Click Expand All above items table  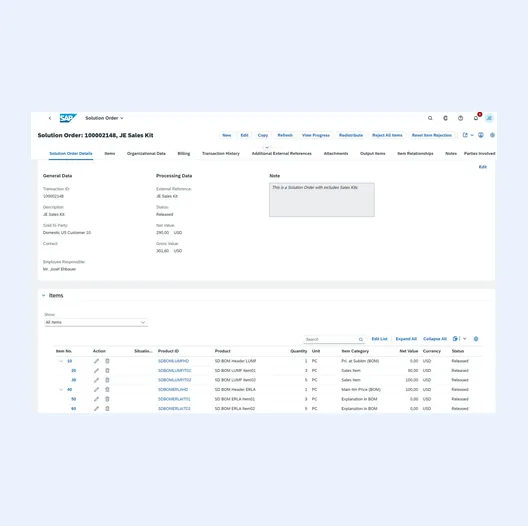(406, 339)
